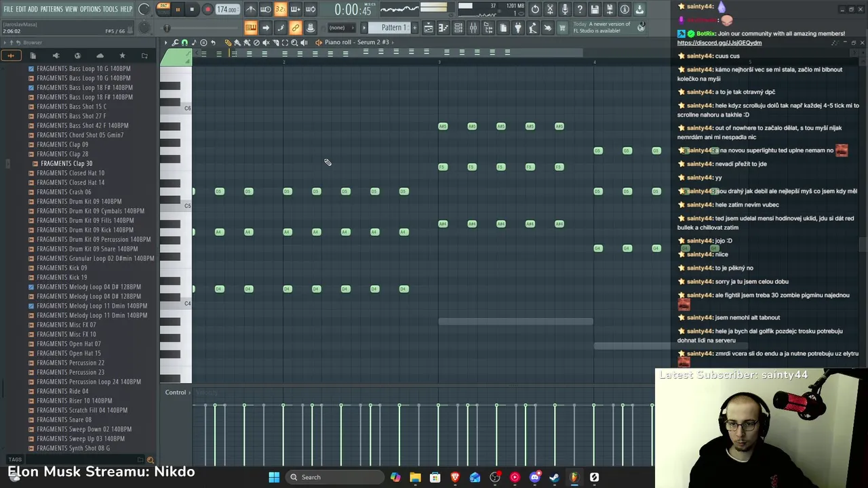868x488 pixels.
Task: Toggle loop recording icon
Action: coord(310,9)
